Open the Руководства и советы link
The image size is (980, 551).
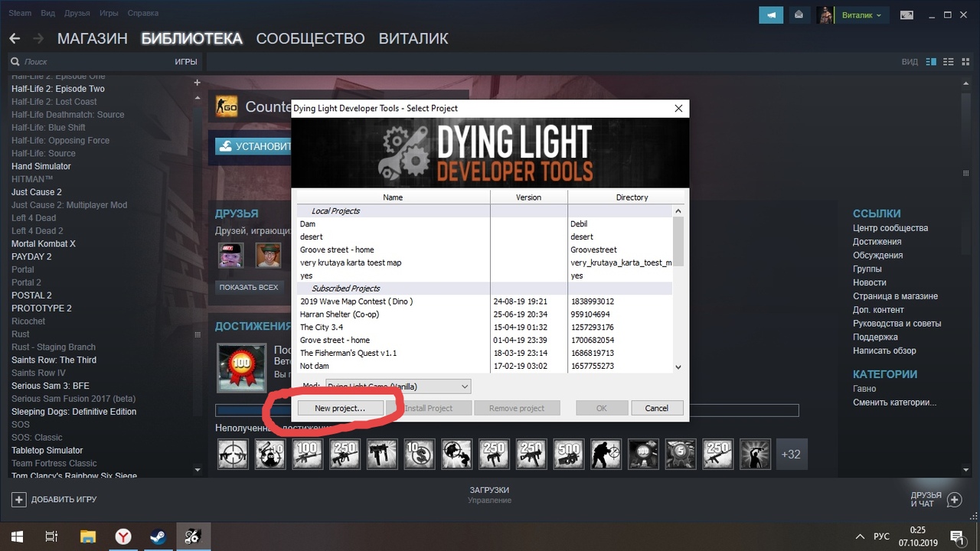click(x=897, y=323)
